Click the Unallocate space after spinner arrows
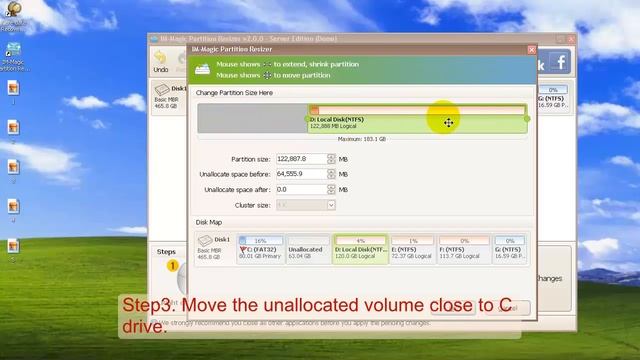 (x=331, y=189)
